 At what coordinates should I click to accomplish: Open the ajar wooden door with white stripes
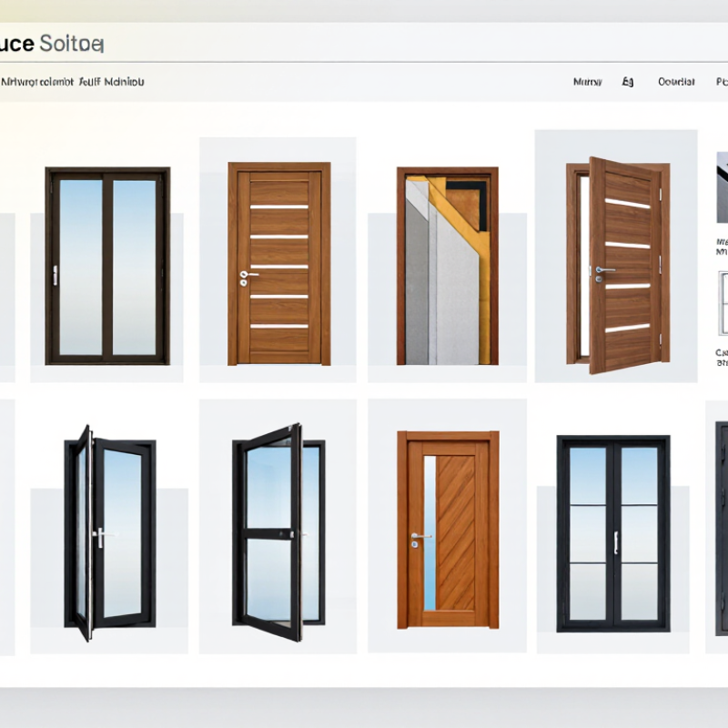pyautogui.click(x=618, y=265)
